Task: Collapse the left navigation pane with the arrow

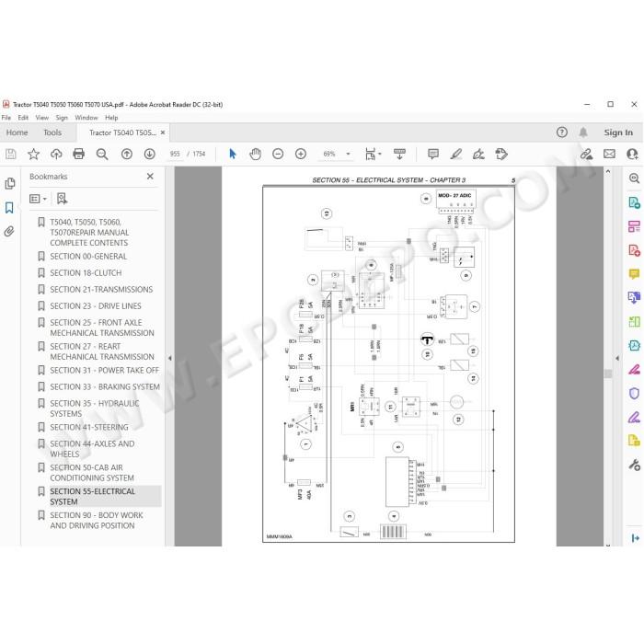Action: click(x=169, y=358)
